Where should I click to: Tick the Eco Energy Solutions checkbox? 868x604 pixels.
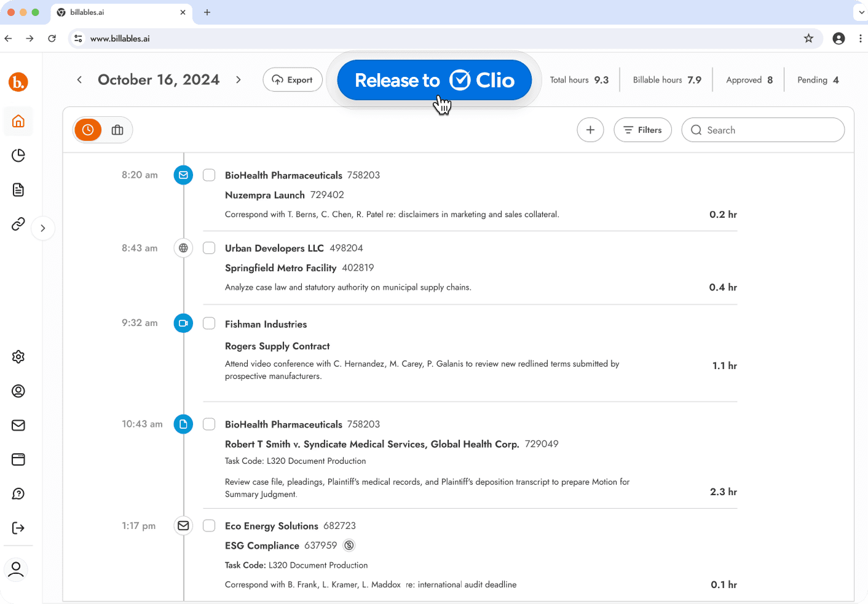tap(209, 526)
